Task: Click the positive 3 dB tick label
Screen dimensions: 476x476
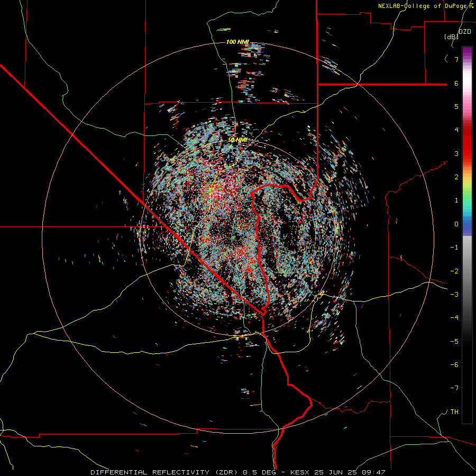Action: click(x=456, y=153)
